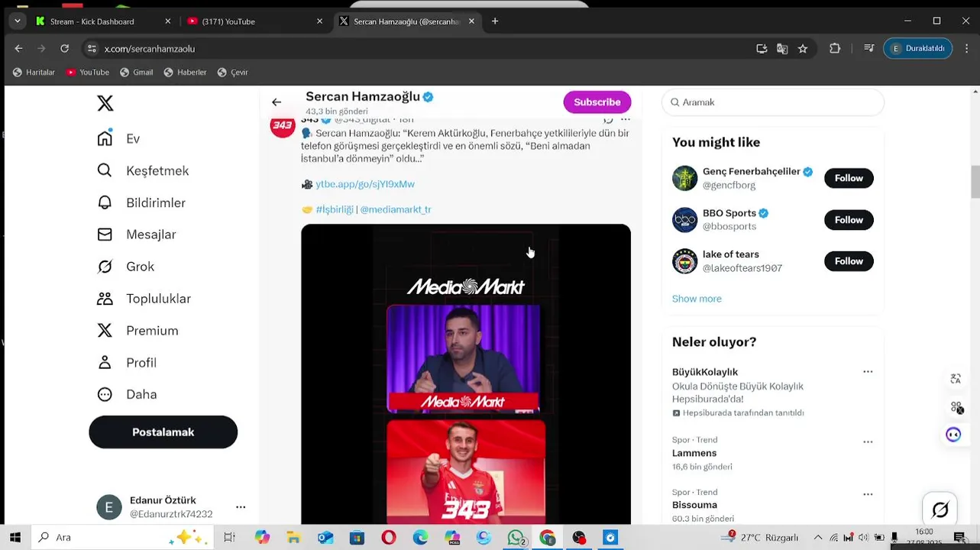The width and height of the screenshot is (980, 550).
Task: Open the File Explorer taskbar icon
Action: (x=293, y=538)
